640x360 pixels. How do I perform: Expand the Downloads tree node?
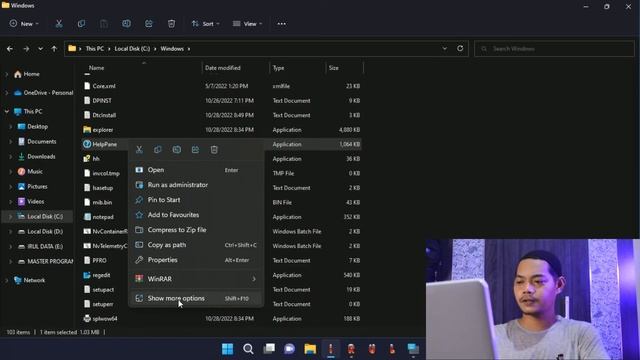pos(11,157)
